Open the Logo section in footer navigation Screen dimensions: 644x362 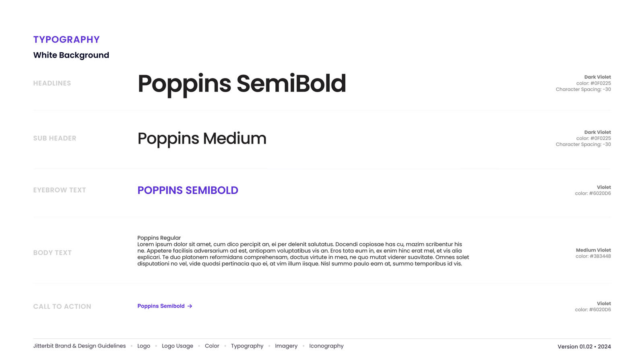coord(144,346)
